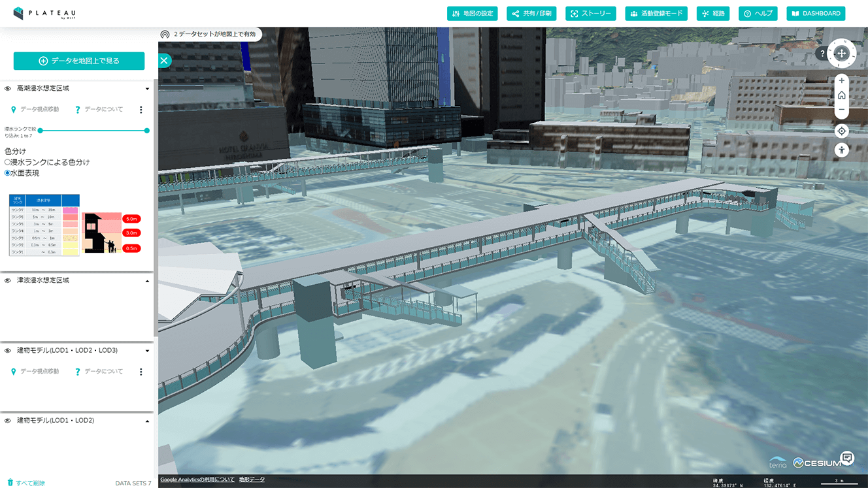This screenshot has height=488, width=868.
Task: Click the 建物モデル(LOD1・LOD2) layer title
Action: [x=56, y=421]
